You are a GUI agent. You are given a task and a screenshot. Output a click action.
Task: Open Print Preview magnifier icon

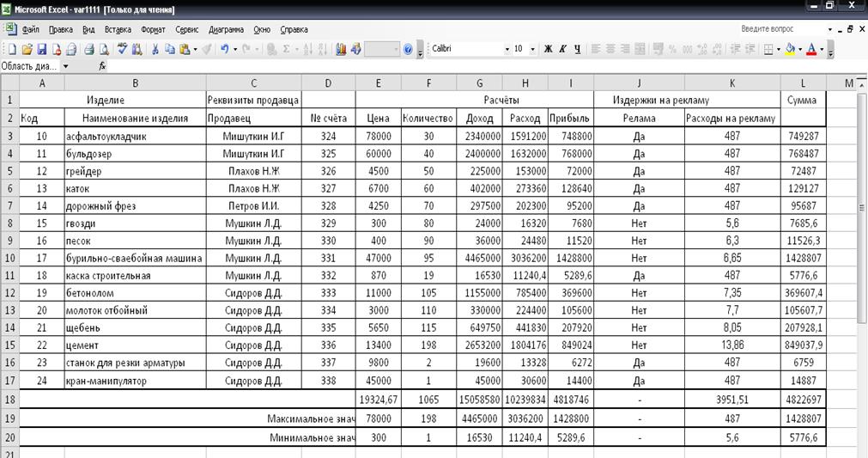pos(104,49)
